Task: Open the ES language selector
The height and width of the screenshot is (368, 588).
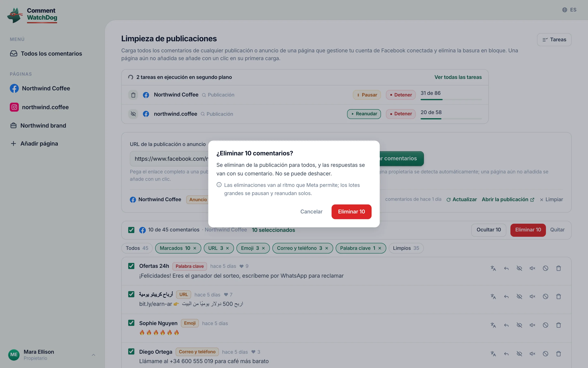Action: click(569, 10)
